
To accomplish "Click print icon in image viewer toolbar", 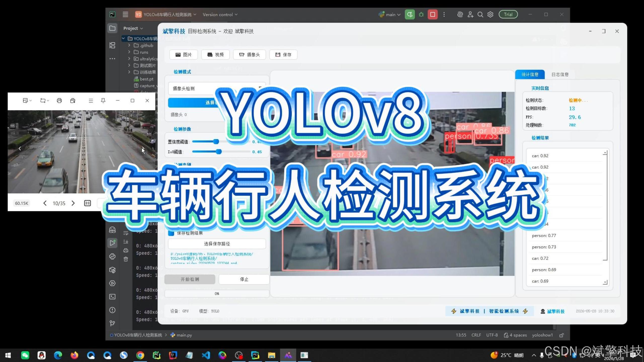I will pos(59,101).
